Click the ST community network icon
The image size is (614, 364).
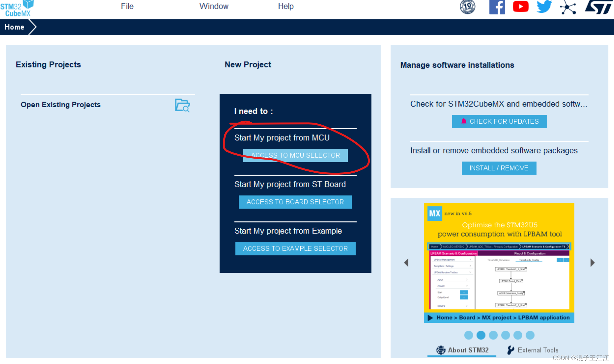point(568,7)
